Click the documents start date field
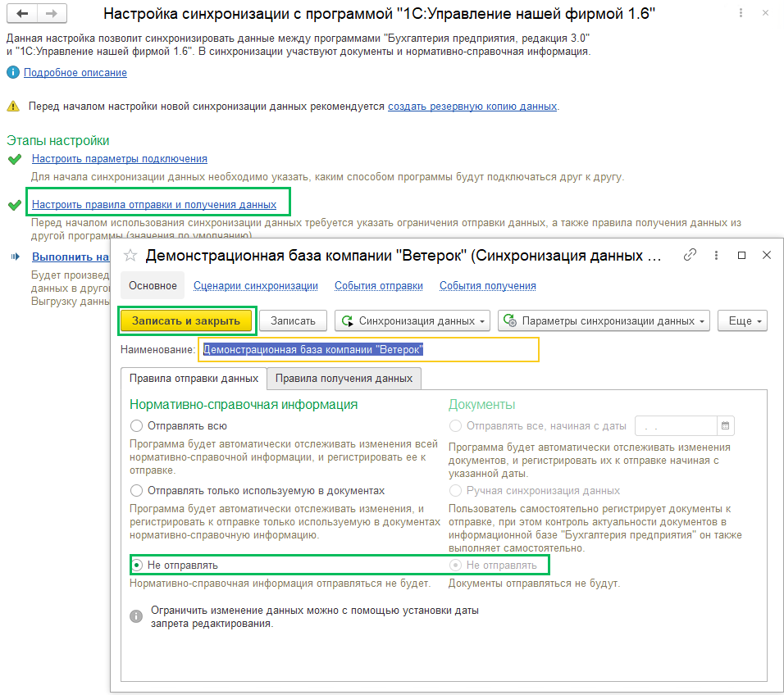784x695 pixels. point(676,425)
